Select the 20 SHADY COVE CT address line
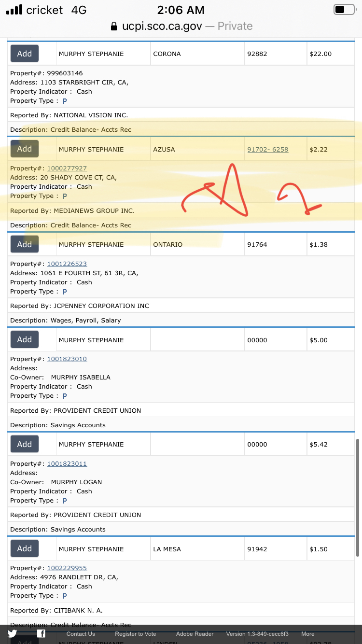 [63, 178]
